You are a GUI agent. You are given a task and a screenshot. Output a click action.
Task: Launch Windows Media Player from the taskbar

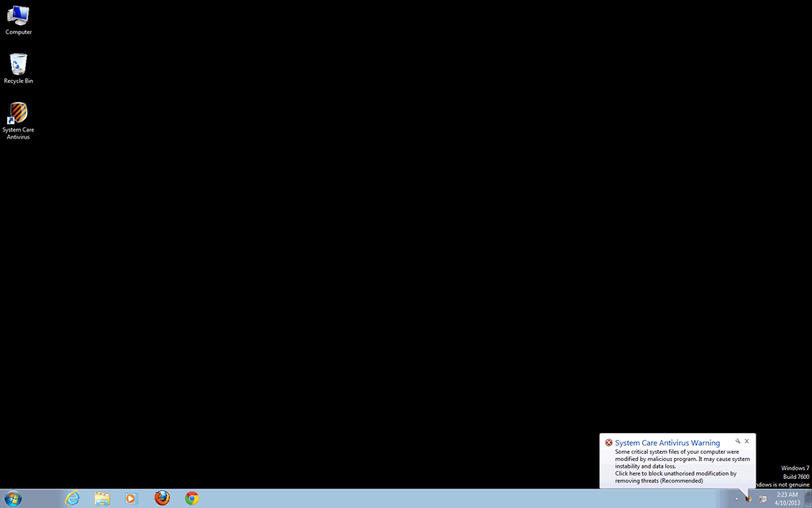pos(131,498)
